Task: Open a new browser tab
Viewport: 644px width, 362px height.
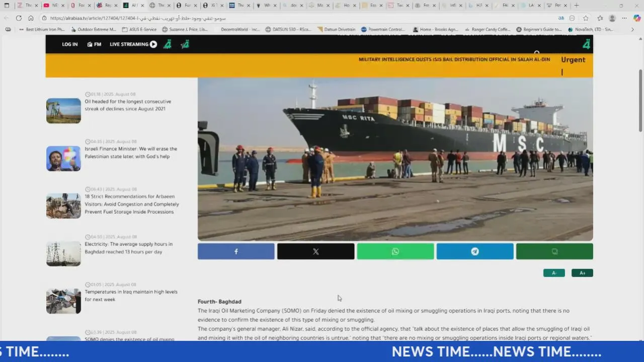Action: (x=577, y=6)
